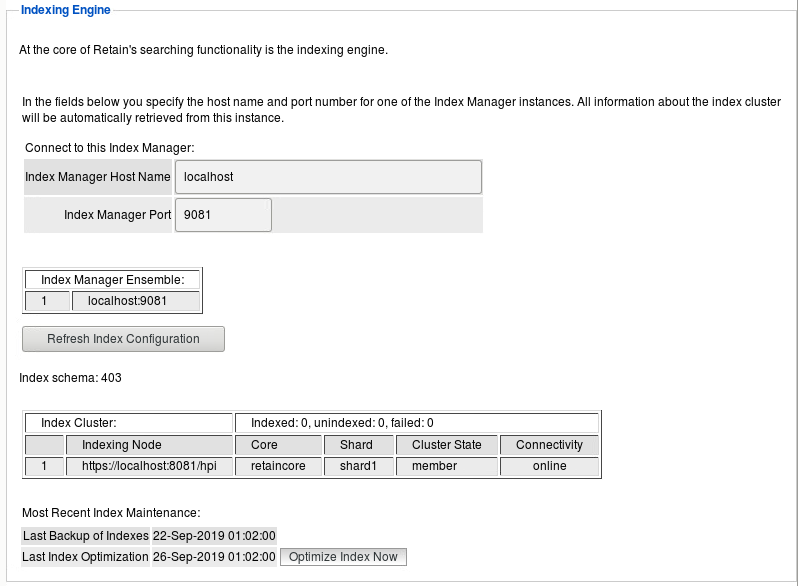
Task: Click the retaincore core cell
Action: 279,466
